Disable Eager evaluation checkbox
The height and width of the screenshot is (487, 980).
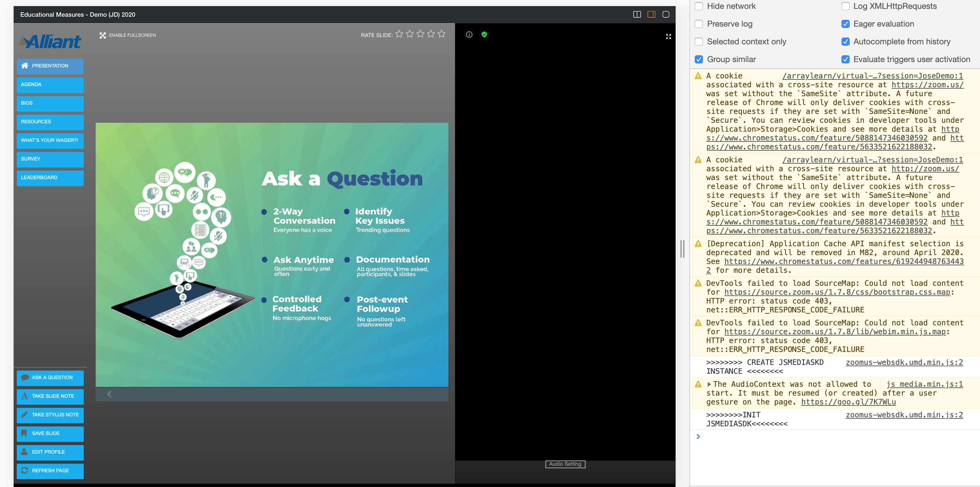(x=845, y=24)
